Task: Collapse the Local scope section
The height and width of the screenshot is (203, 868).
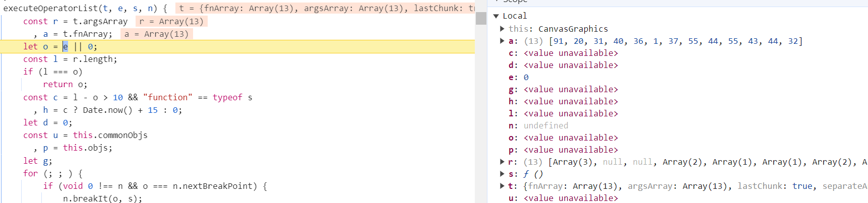Action: 496,16
